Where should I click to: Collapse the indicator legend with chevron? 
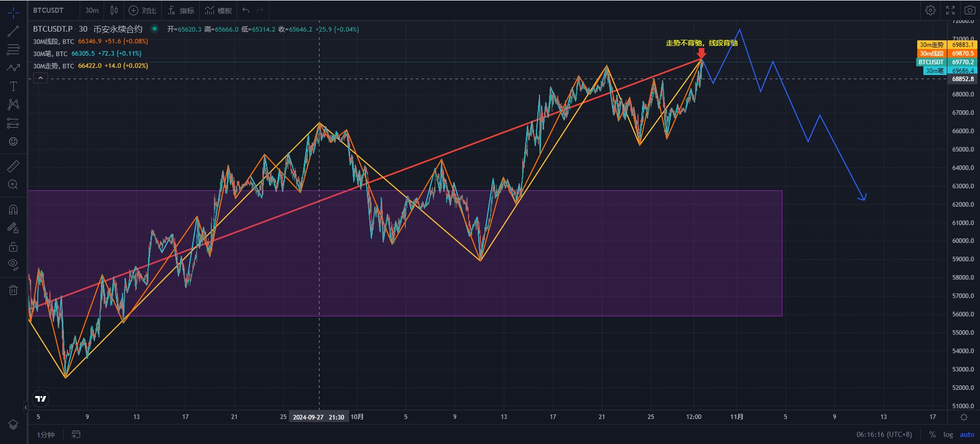point(40,78)
